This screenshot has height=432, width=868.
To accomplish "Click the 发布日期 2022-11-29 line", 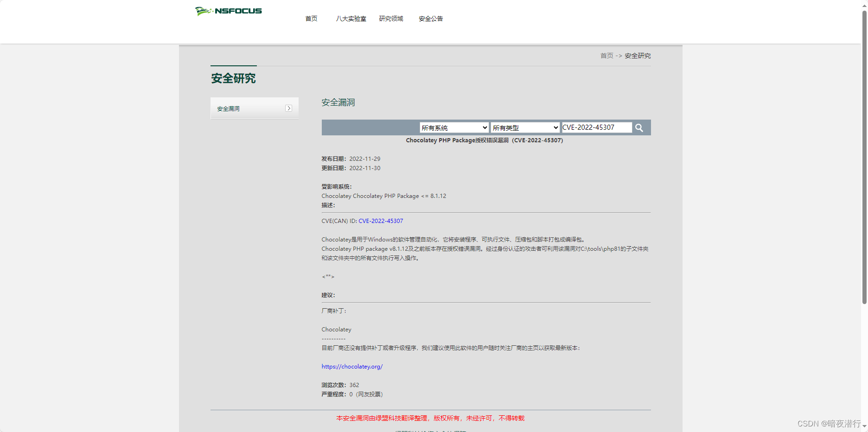I will point(351,159).
